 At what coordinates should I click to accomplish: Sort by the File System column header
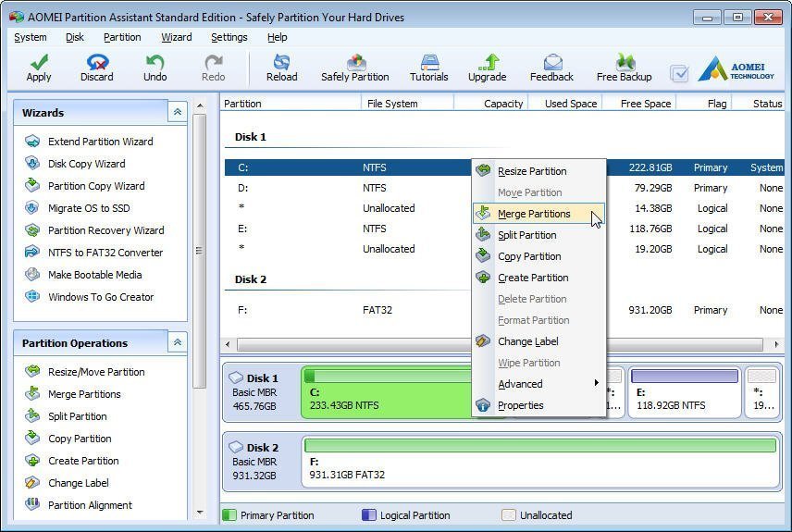[x=408, y=104]
